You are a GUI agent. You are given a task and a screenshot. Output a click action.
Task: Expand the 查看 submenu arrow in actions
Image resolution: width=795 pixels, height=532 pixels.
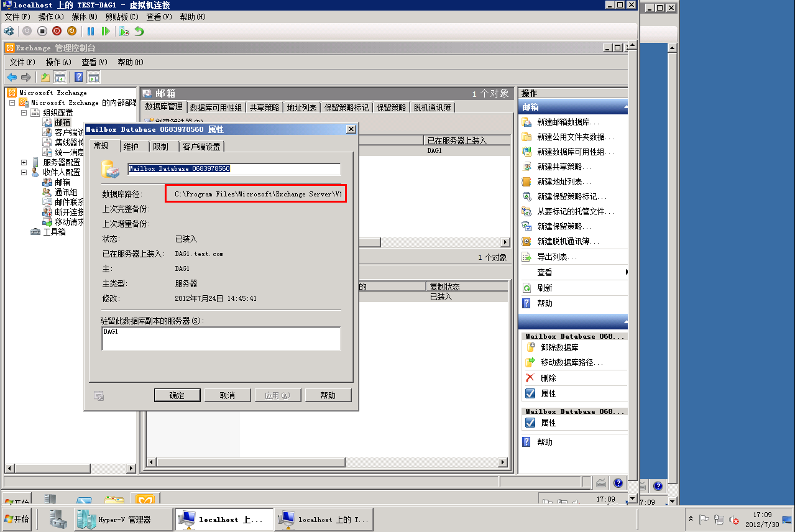[627, 272]
